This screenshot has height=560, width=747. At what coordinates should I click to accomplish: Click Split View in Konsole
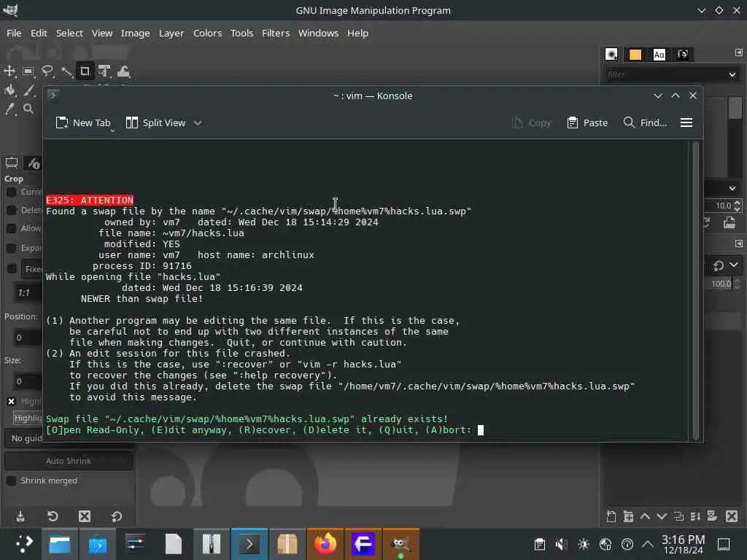155,122
